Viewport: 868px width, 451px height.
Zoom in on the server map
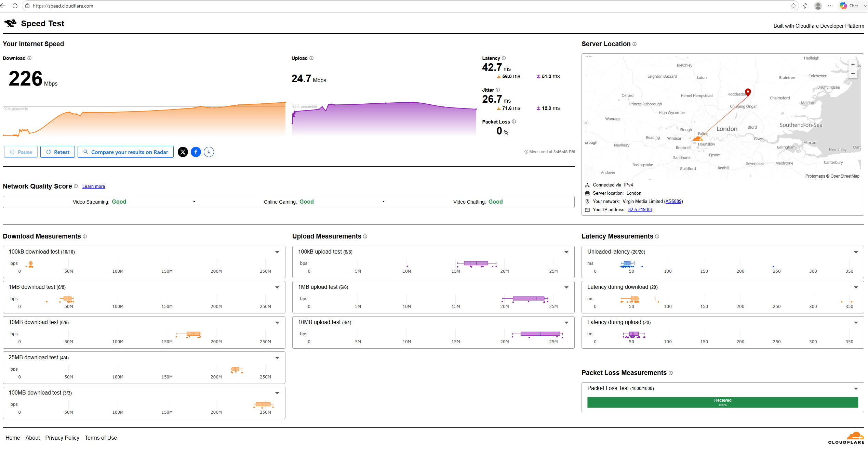tap(853, 65)
